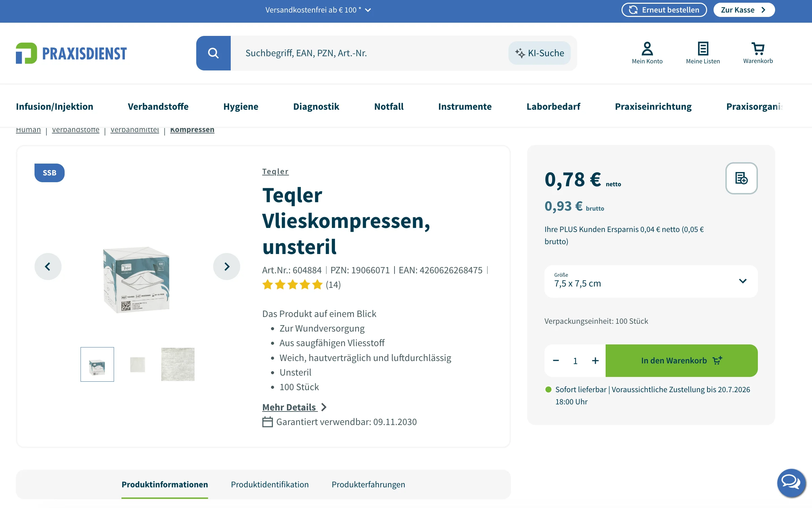Add product to list icon button
This screenshot has height=508, width=812.
pos(741,178)
